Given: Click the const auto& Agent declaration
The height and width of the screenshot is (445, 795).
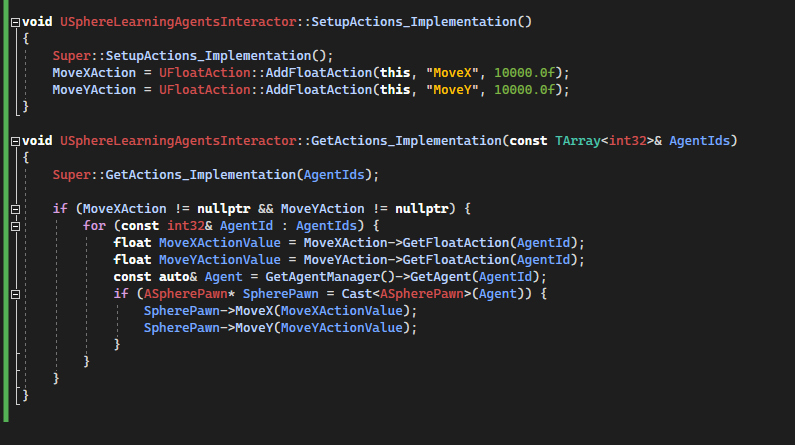Looking at the screenshot, I should tap(178, 277).
